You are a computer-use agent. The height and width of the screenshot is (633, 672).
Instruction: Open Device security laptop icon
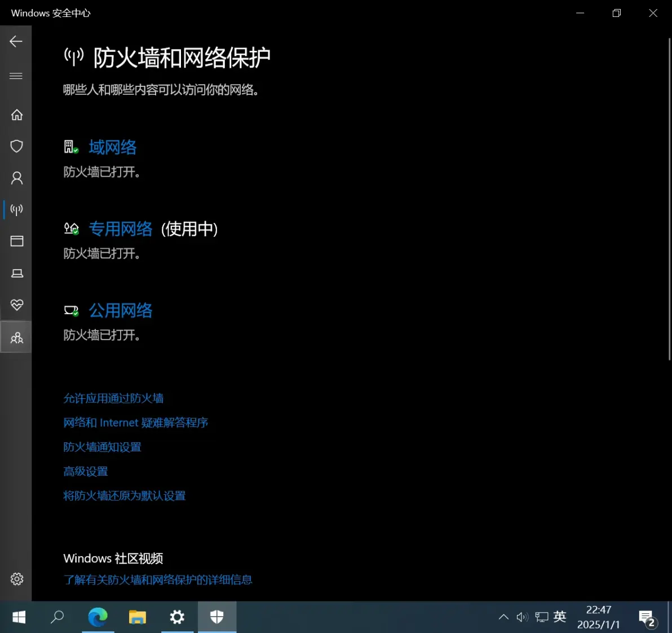[x=17, y=273]
